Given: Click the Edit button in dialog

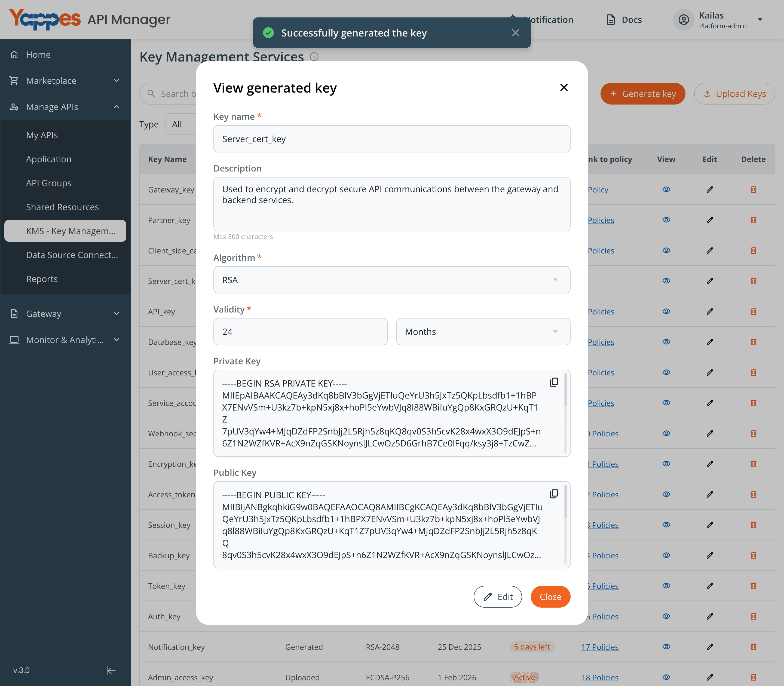Looking at the screenshot, I should click(x=498, y=597).
